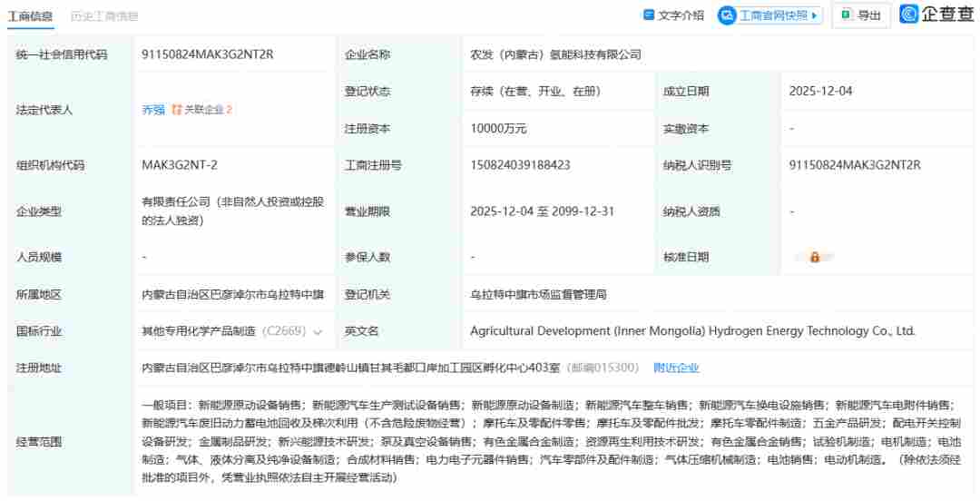Click registration authority 乌拉特中旗市场监督管理局
Image resolution: width=980 pixels, height=501 pixels.
tap(538, 295)
